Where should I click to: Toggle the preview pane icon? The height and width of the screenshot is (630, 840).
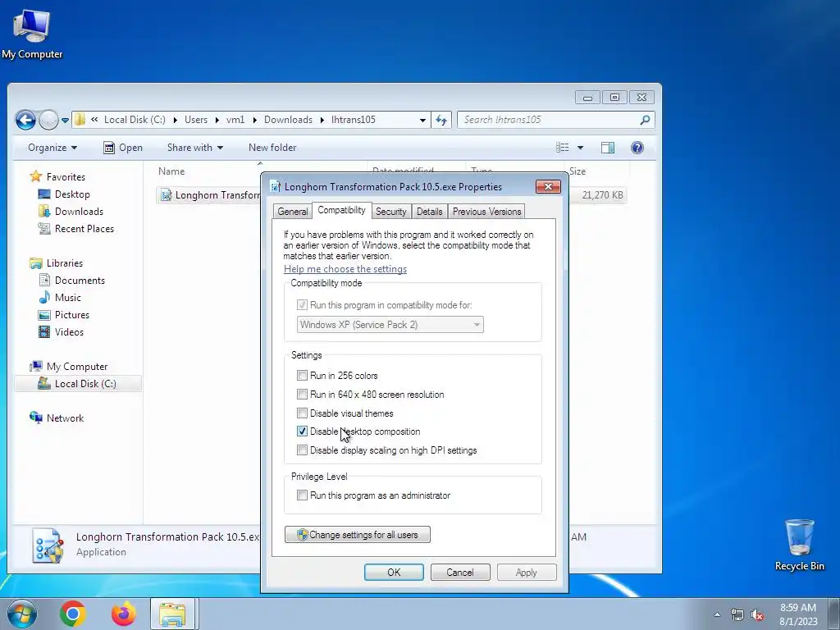point(608,148)
